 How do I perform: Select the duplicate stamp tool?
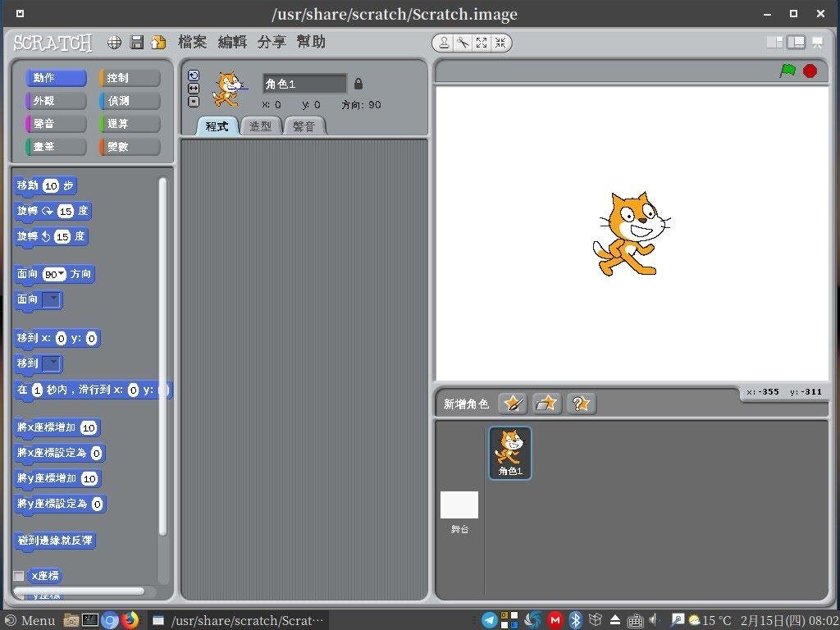pos(444,43)
